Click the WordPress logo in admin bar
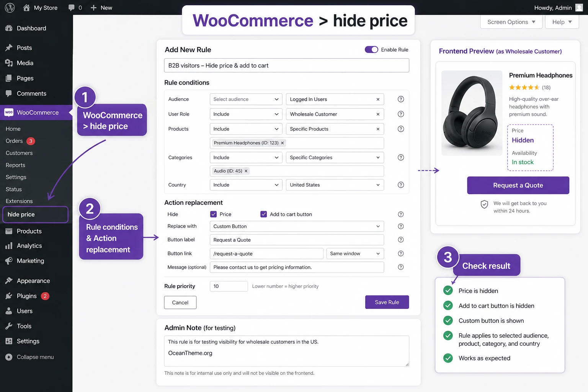Image resolution: width=588 pixels, height=392 pixels. pos(10,8)
